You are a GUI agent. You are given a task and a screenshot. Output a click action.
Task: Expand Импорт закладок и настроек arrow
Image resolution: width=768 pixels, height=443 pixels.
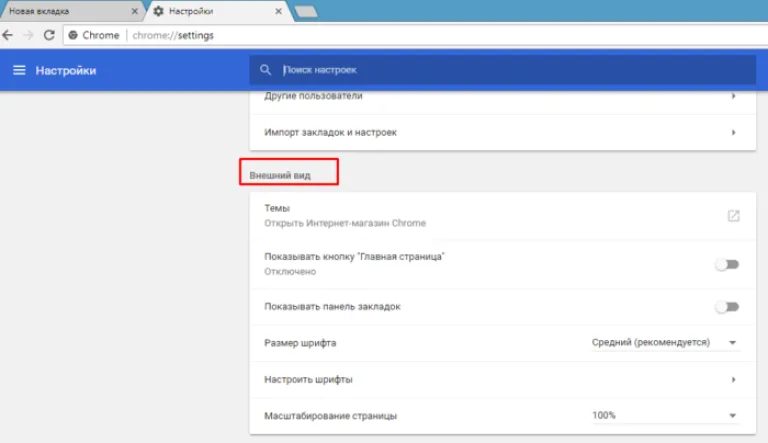coord(733,132)
